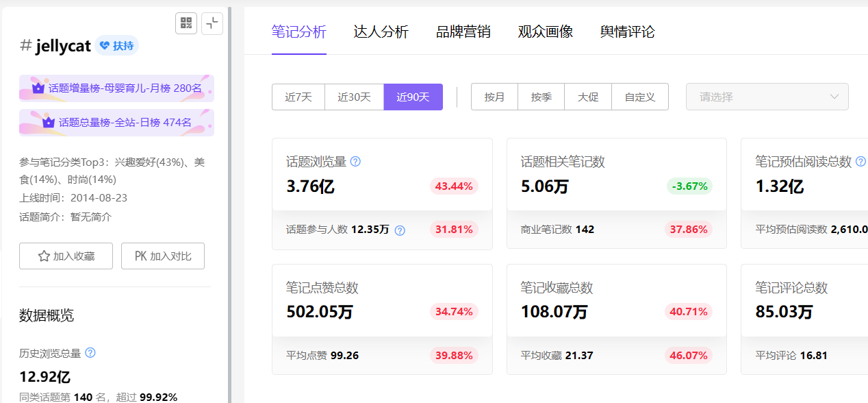Click the 1.32亿 estimated reads value

click(x=780, y=186)
